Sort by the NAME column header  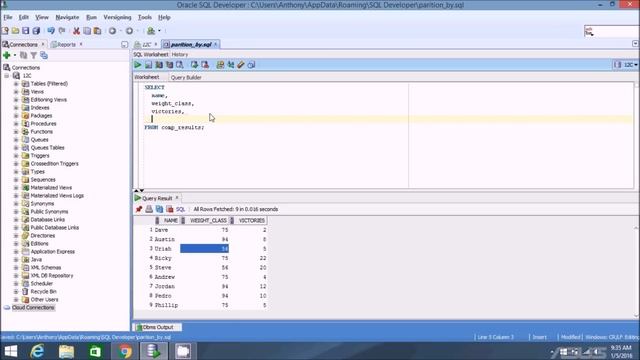171,220
